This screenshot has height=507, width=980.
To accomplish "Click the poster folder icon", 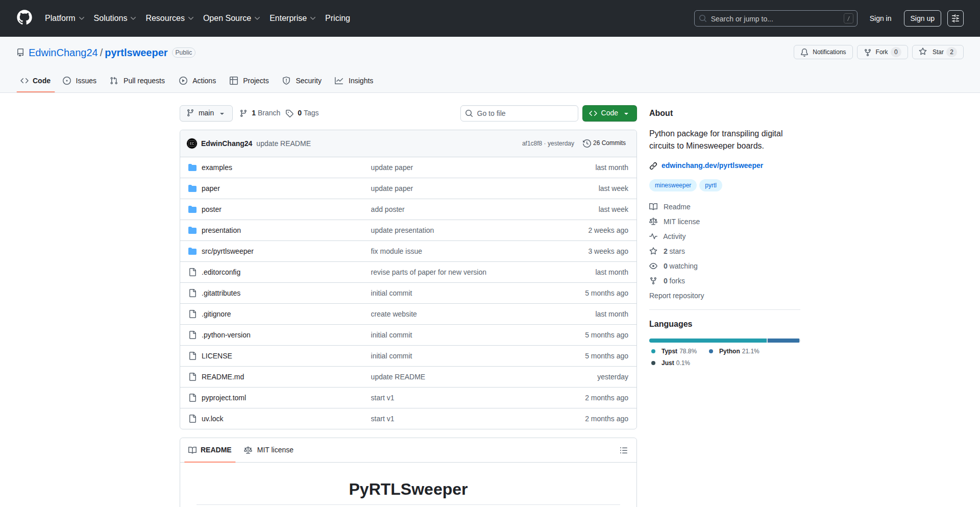I will click(x=192, y=209).
